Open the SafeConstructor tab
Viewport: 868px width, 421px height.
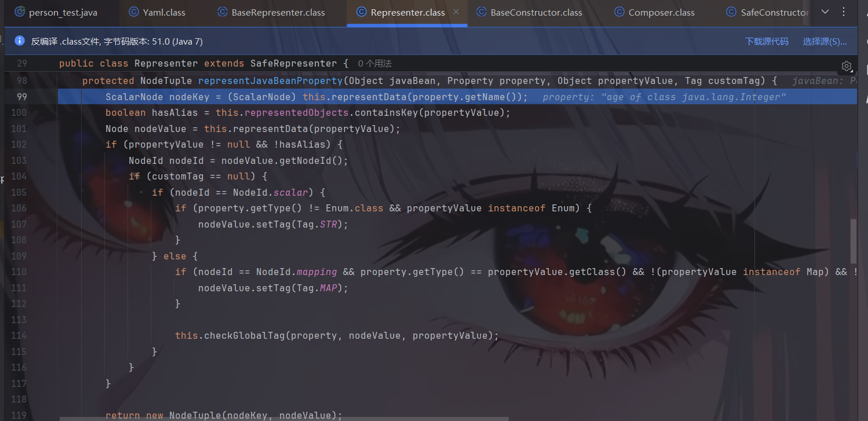(768, 12)
